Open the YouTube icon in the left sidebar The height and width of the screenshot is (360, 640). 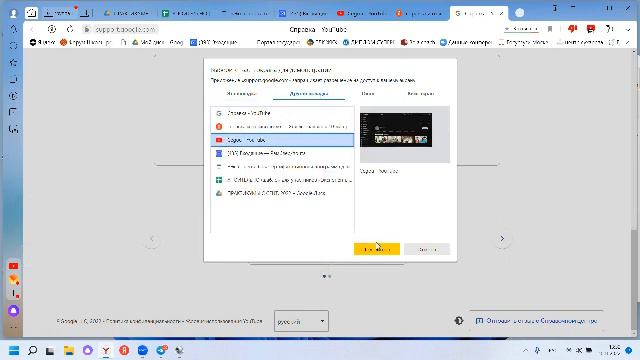point(13,266)
